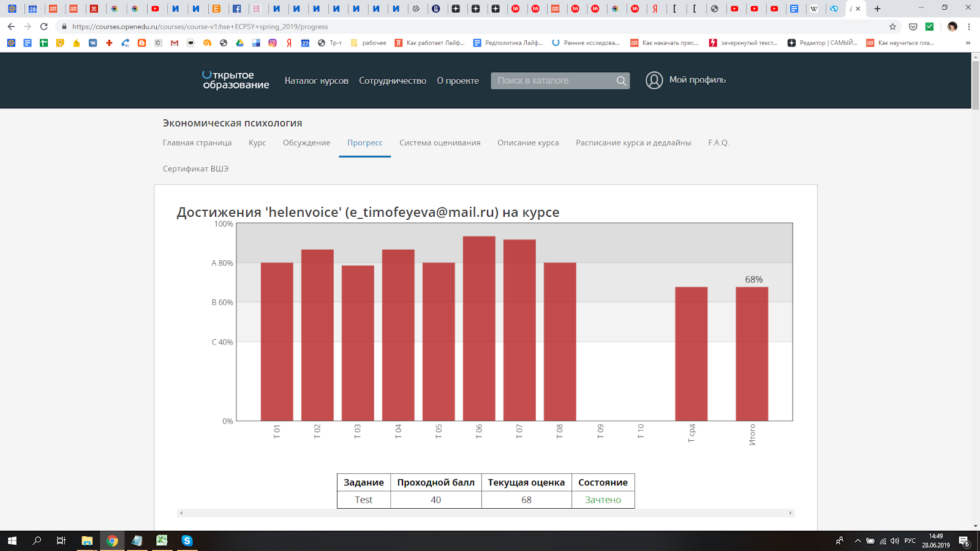The image size is (980, 551).
Task: Open the new tab plus button
Action: (877, 9)
